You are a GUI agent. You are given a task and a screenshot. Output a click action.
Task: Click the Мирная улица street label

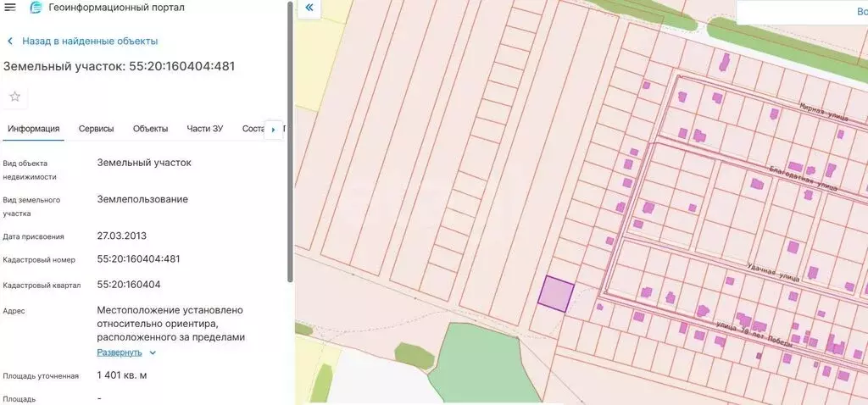pos(824,113)
